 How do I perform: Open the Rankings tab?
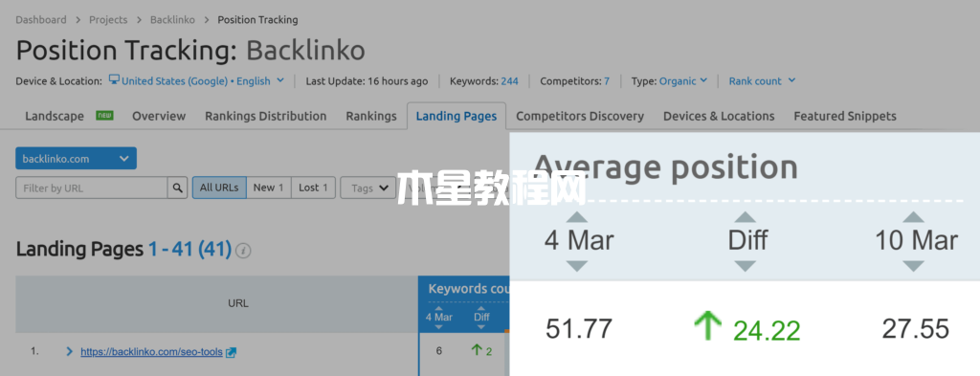point(371,116)
